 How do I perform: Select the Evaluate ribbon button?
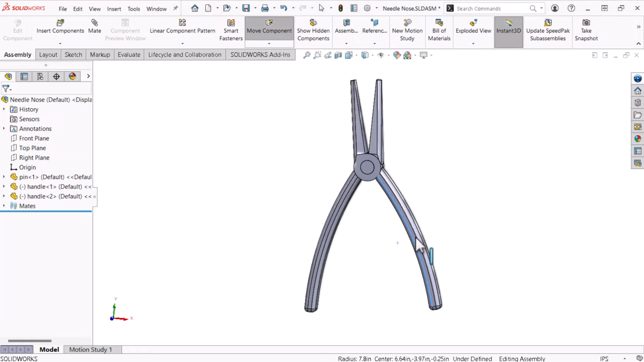click(x=129, y=54)
